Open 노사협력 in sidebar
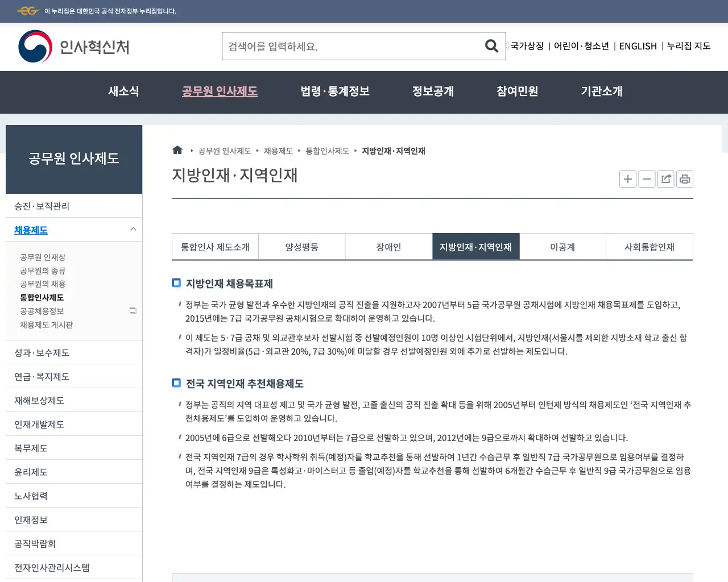 (x=74, y=496)
